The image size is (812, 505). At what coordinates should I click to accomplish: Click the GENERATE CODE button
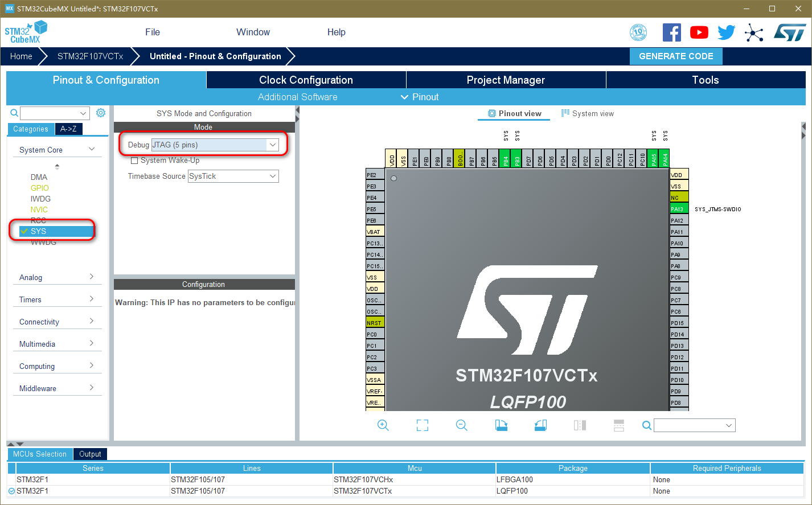(x=676, y=56)
